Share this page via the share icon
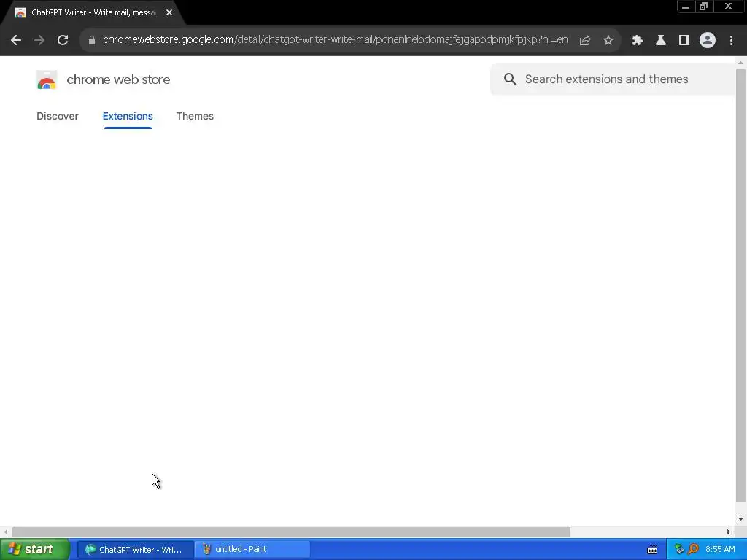The image size is (747, 560). coord(585,40)
